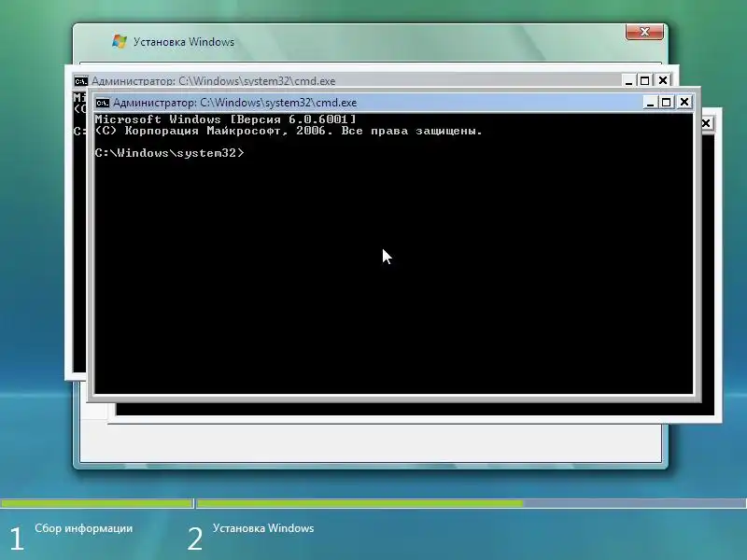Click the cmd icon in the back command prompt title bar
Viewport: 747px width, 560px height.
(x=81, y=81)
